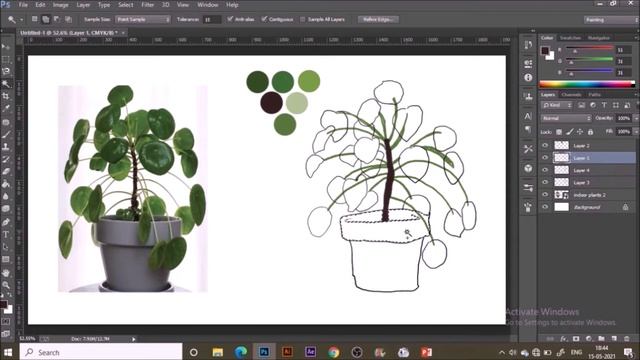
Task: Open status bar info arrow
Action: tap(133, 339)
